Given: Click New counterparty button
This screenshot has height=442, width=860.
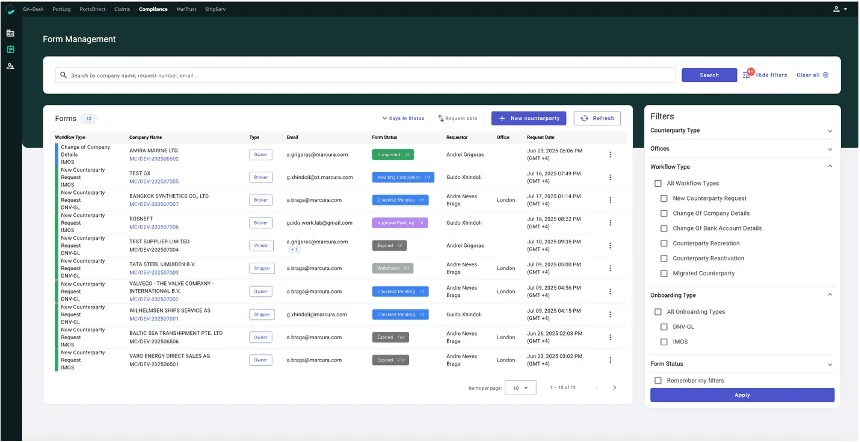Looking at the screenshot, I should tap(529, 118).
